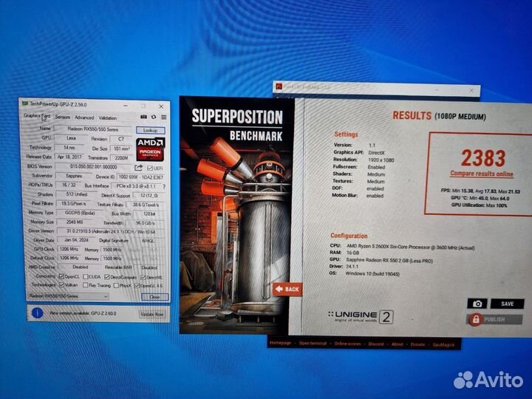
Task: Click the Superposition Benchmark artwork image
Action: (x=236, y=215)
